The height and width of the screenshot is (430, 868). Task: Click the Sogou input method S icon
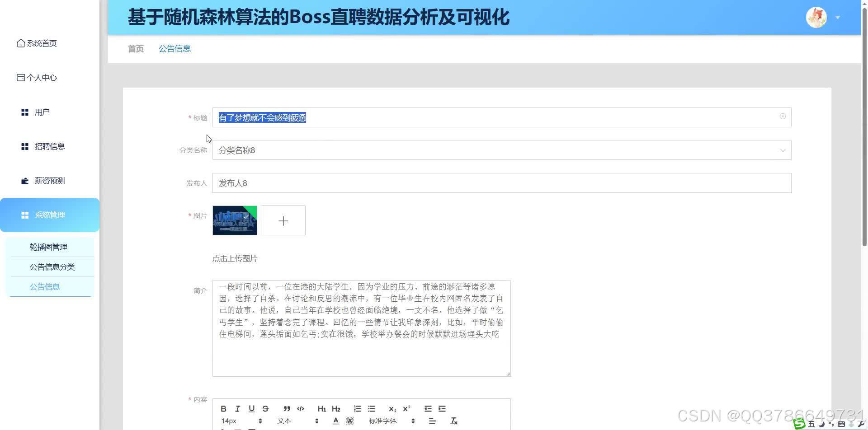(799, 424)
